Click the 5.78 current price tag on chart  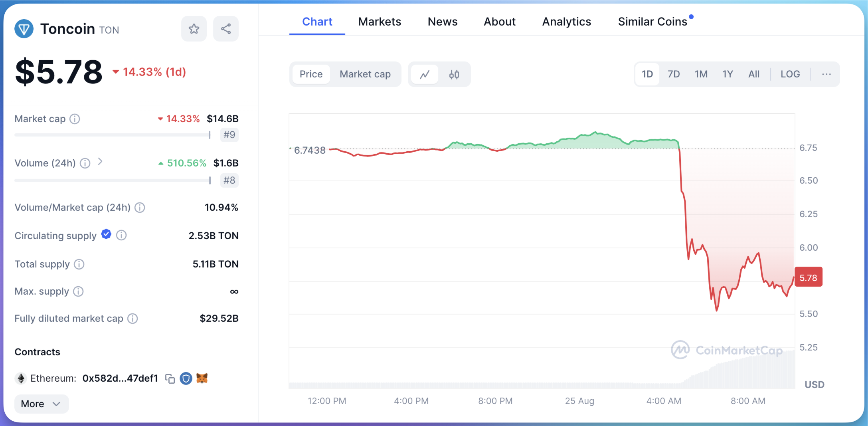809,277
